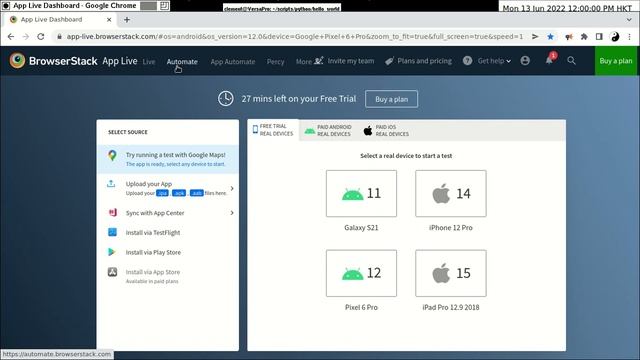Screen dimensions: 640x360
Task: Select the iPhone 12 Pro iOS 14 device
Action: tap(451, 193)
